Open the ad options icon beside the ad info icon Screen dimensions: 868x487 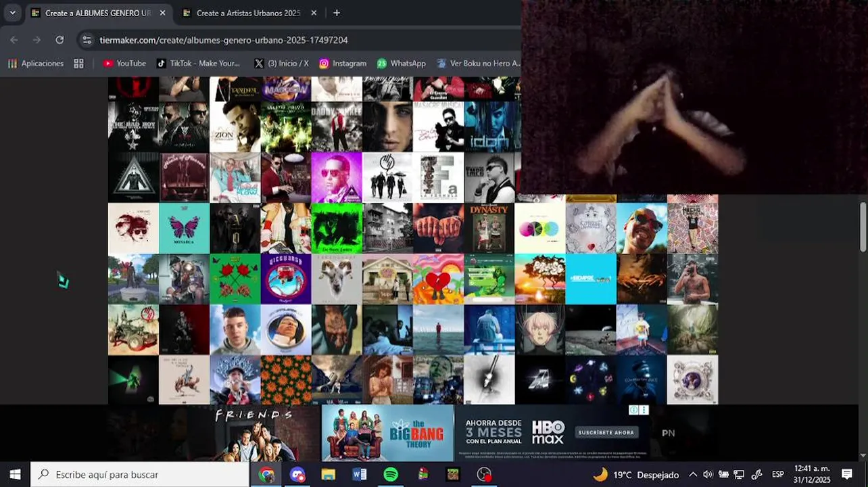pos(644,410)
